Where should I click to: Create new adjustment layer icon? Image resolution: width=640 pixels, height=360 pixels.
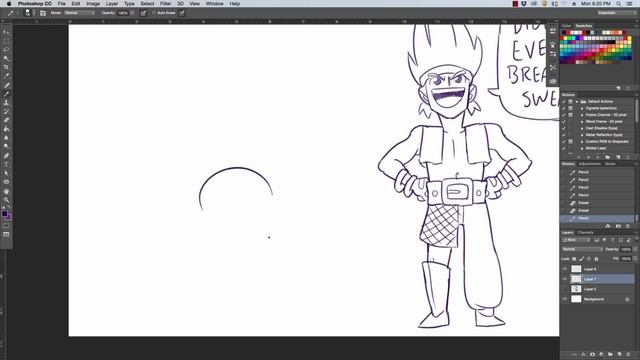[x=601, y=354]
